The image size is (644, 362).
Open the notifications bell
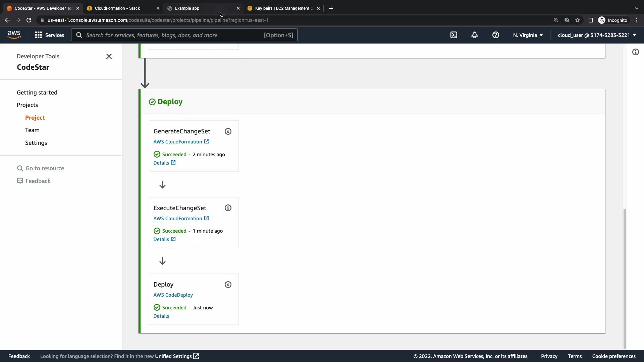474,35
